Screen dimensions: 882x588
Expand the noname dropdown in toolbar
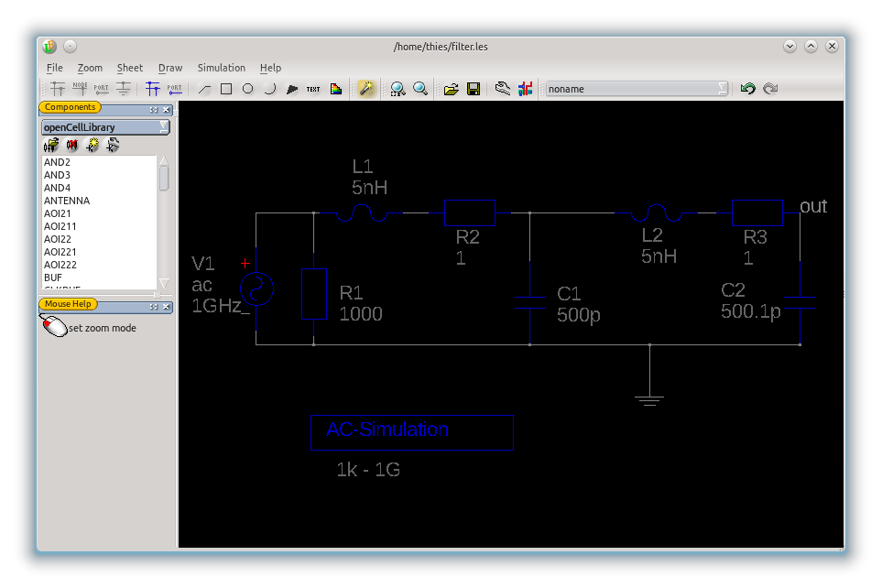[637, 89]
